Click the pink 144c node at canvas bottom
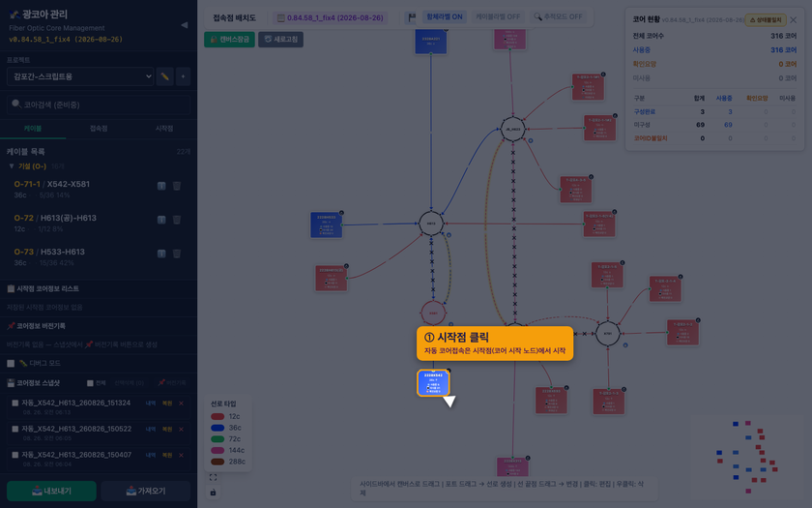The image size is (812, 508). (x=512, y=466)
